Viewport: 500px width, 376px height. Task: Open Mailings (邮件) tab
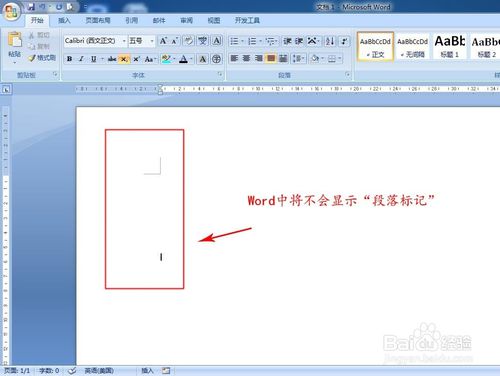pos(159,20)
